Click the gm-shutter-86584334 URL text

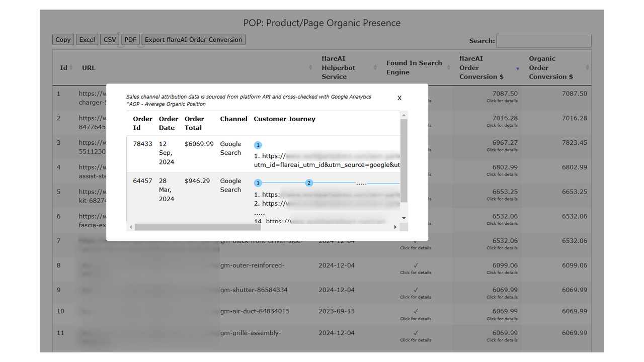point(255,290)
